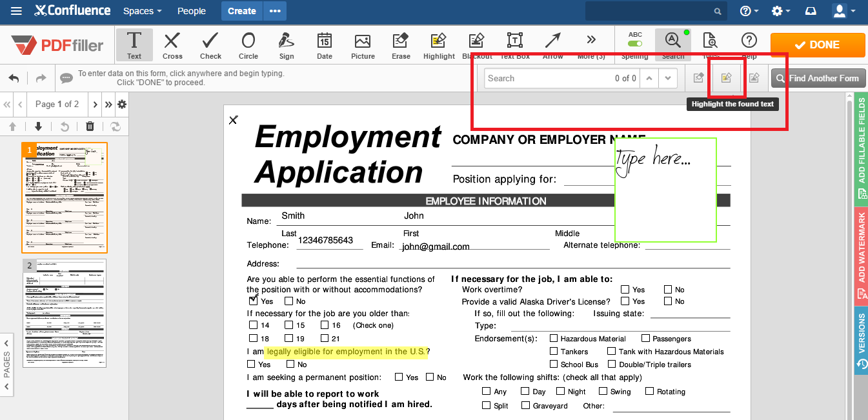Expand the More tools chevron

tap(591, 40)
